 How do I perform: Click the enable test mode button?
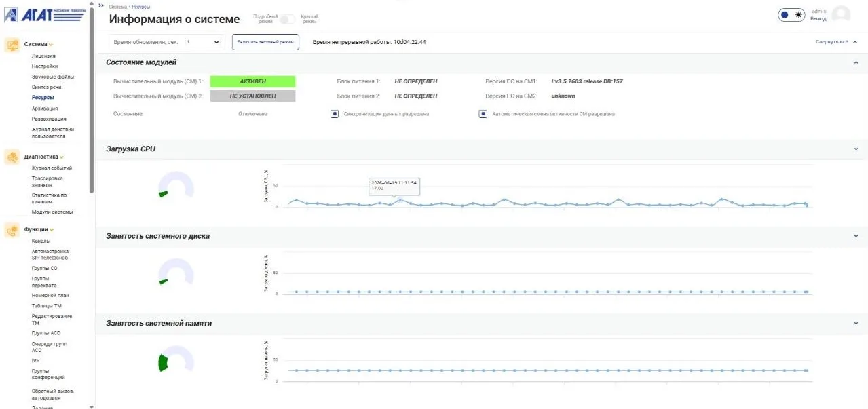pyautogui.click(x=266, y=42)
